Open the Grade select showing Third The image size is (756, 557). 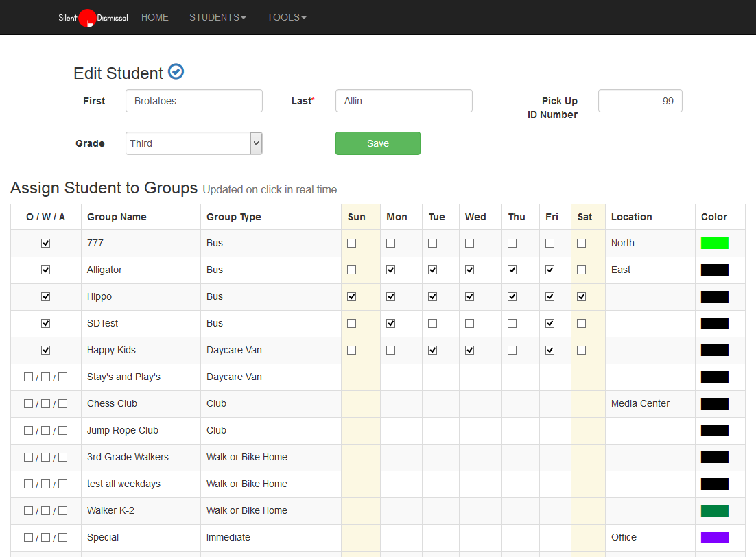click(x=193, y=143)
